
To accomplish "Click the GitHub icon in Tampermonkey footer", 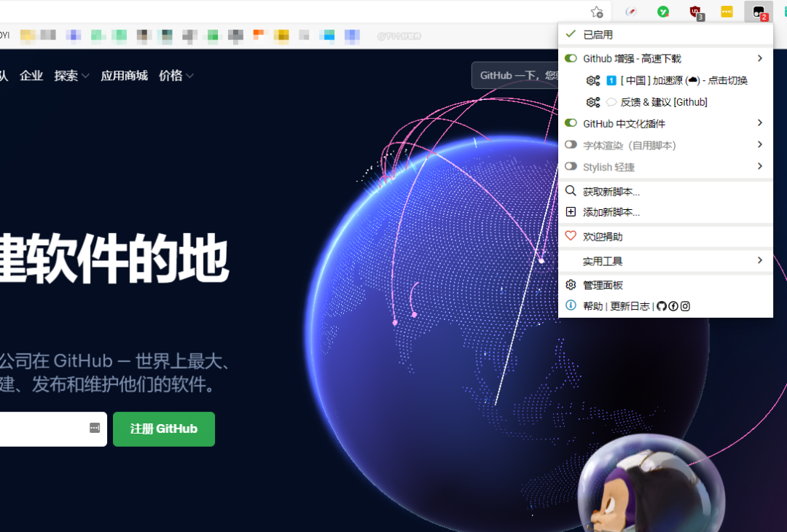I will [662, 306].
